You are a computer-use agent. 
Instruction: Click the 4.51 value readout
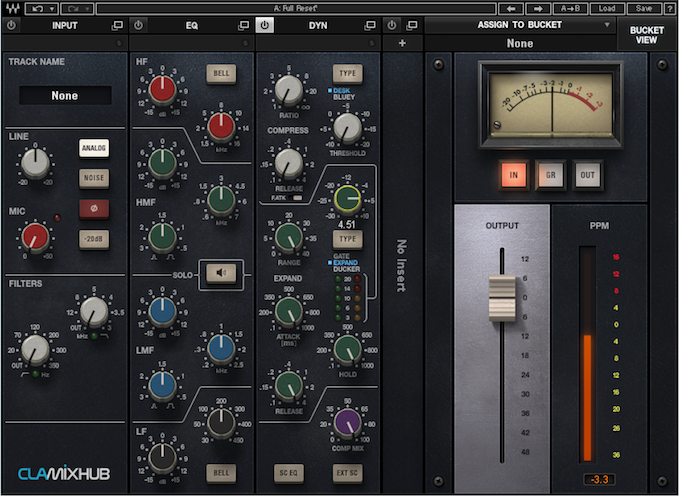tap(347, 224)
